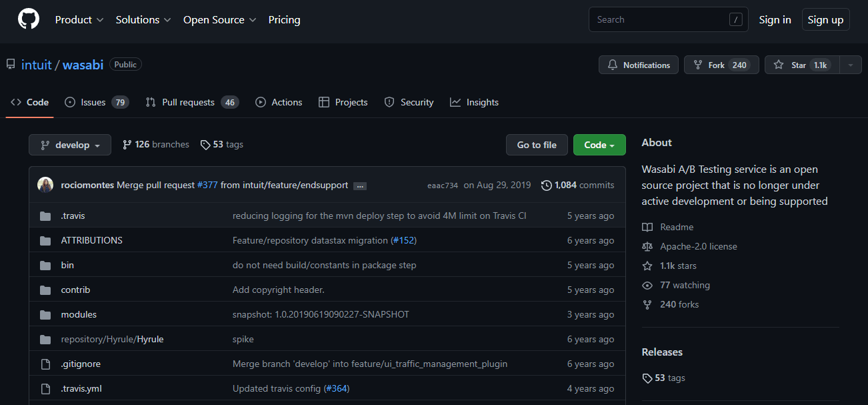The width and height of the screenshot is (868, 405).
Task: Click the Sign up button
Action: (x=825, y=20)
